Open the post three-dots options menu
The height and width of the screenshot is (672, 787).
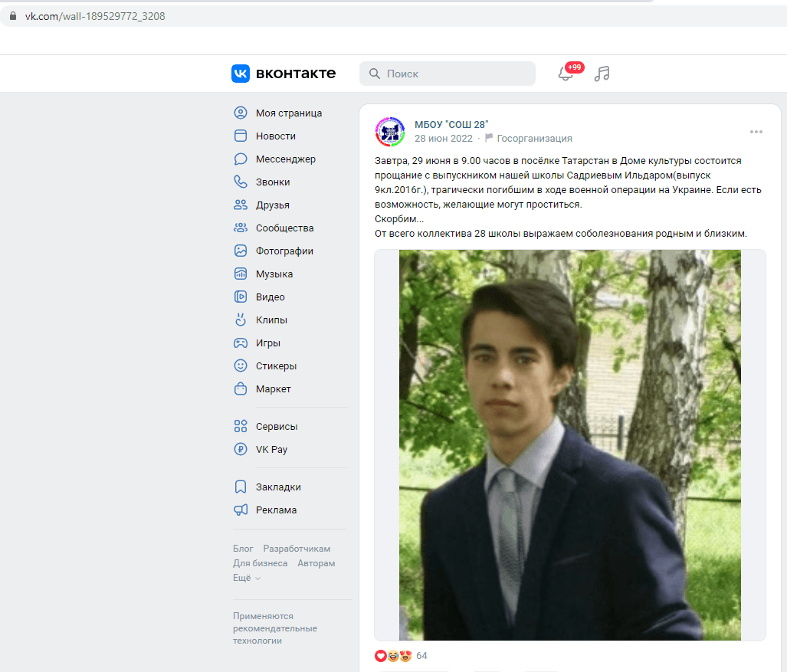(x=756, y=132)
